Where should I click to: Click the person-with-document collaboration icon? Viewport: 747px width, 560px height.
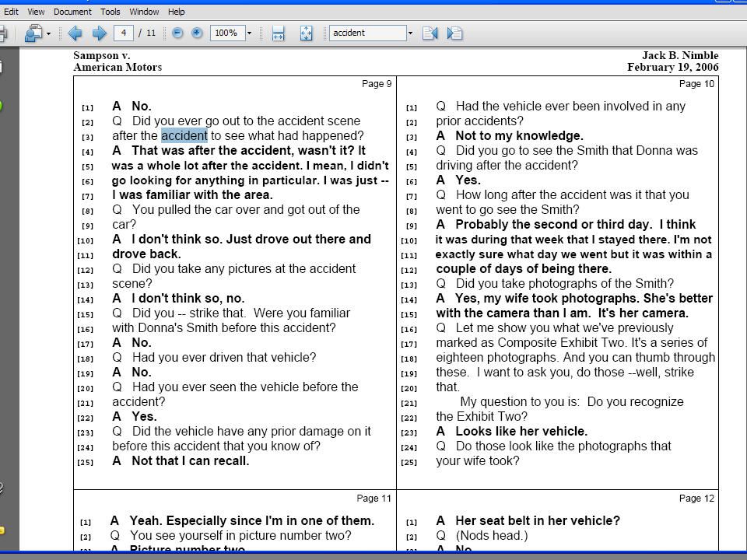(x=33, y=33)
